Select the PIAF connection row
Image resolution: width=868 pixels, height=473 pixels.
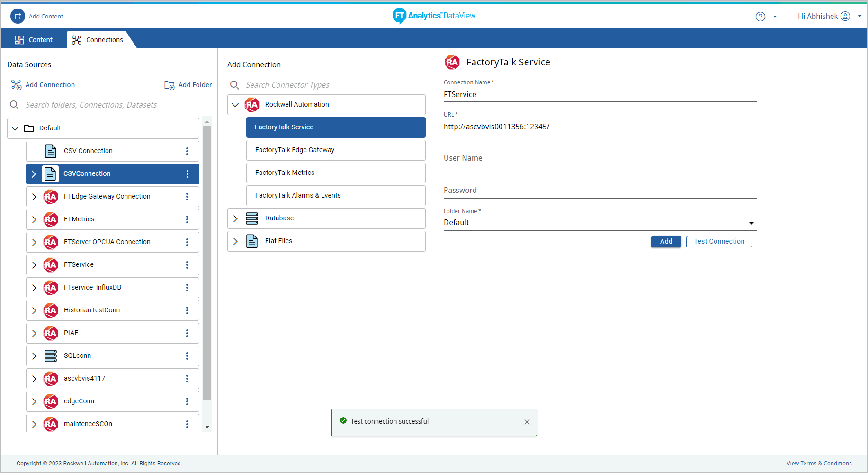point(113,333)
